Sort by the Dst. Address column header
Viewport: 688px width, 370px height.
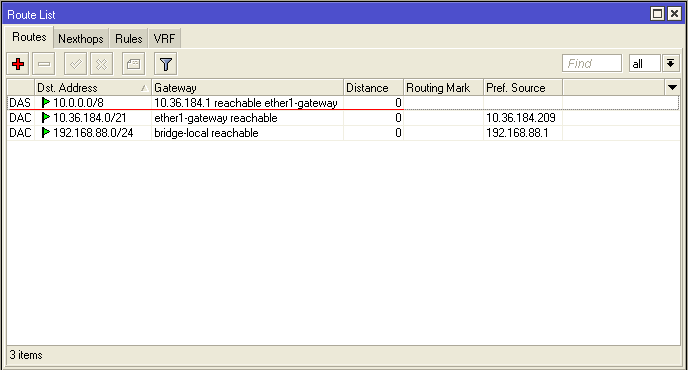(x=93, y=88)
